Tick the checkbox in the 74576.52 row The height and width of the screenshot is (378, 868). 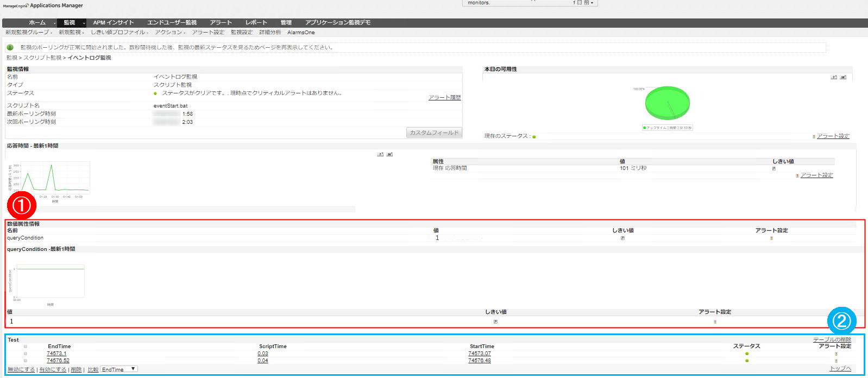pyautogui.click(x=26, y=361)
